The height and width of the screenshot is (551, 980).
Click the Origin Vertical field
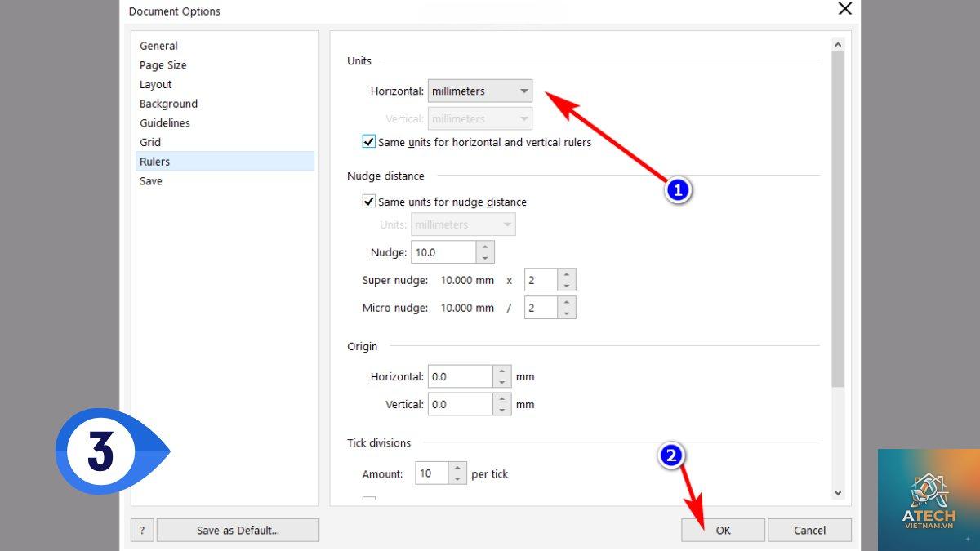460,404
